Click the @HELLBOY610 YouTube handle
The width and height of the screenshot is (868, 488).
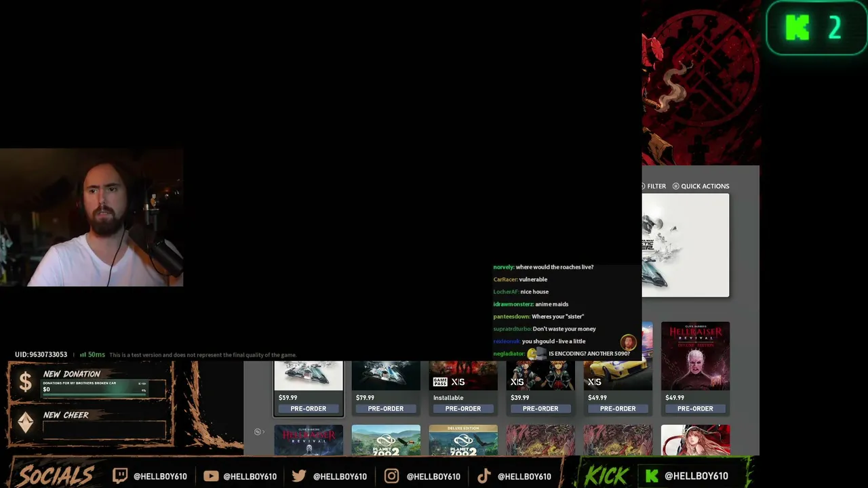click(x=250, y=476)
